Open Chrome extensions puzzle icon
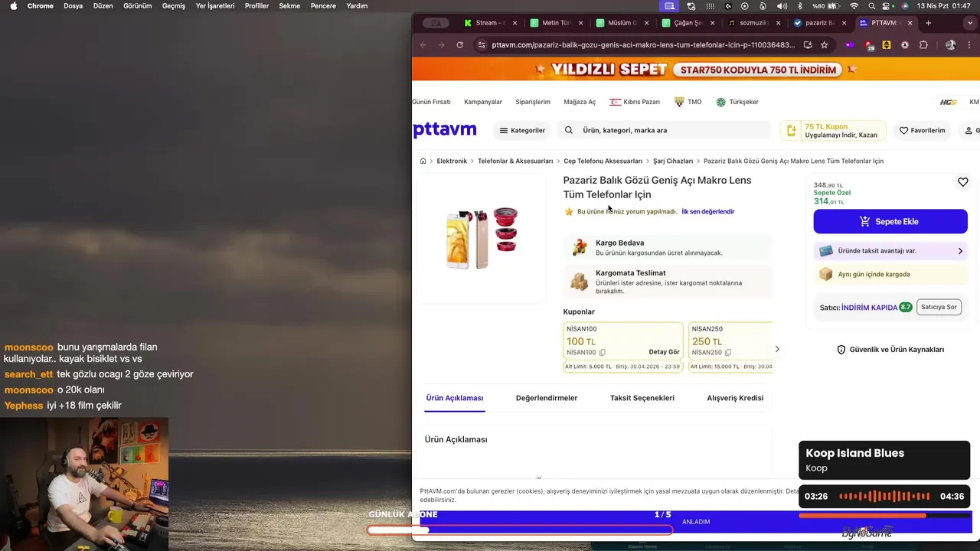The image size is (980, 551). point(923,45)
